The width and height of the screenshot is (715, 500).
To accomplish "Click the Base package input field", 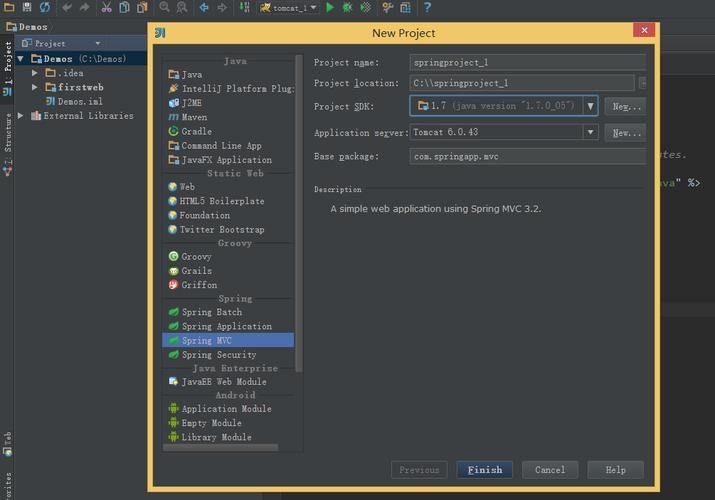I will 528,156.
